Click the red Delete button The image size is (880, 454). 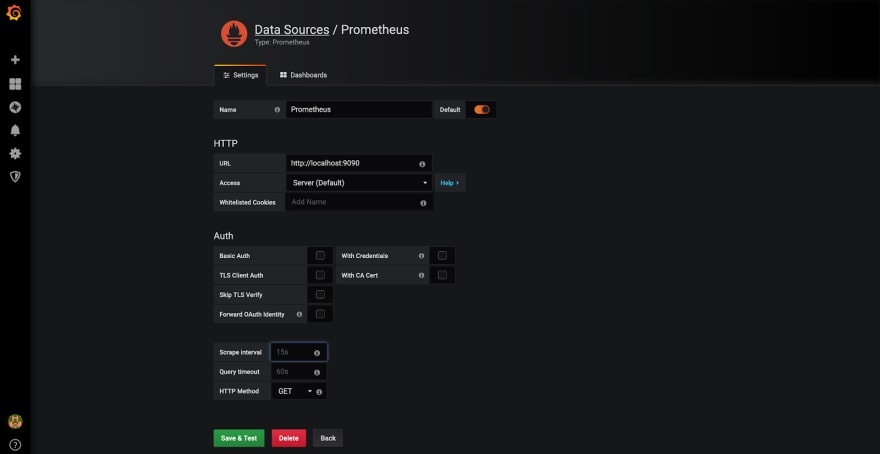click(288, 438)
